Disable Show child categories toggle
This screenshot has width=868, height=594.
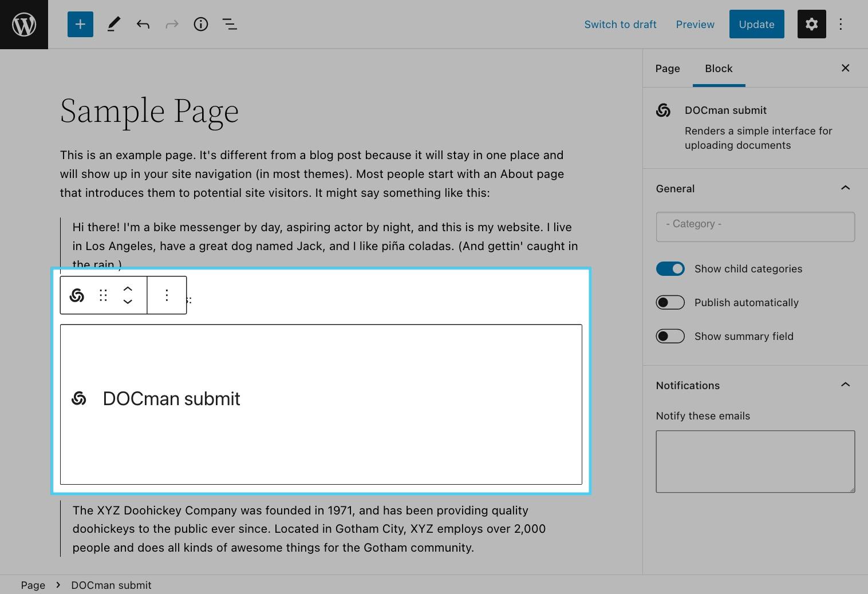coord(670,269)
